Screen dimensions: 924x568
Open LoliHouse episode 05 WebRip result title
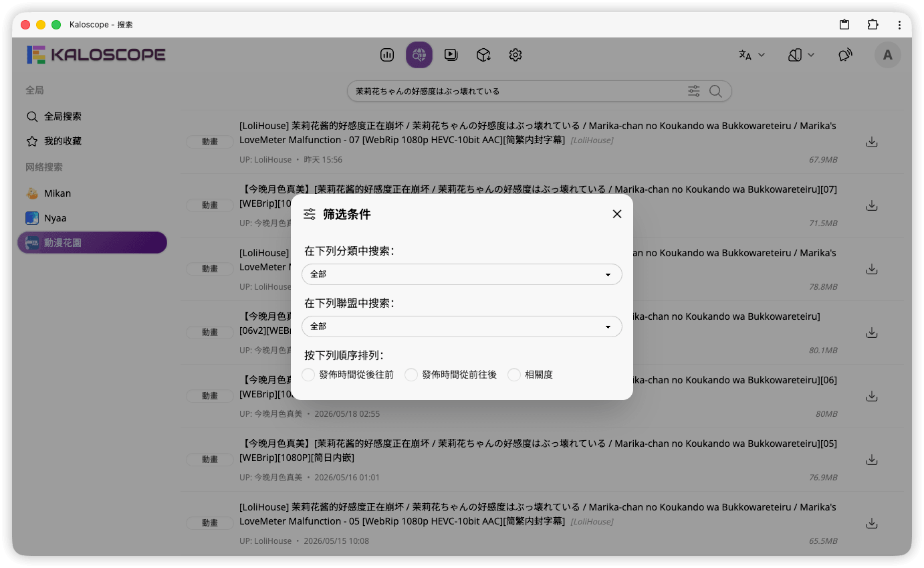(538, 514)
